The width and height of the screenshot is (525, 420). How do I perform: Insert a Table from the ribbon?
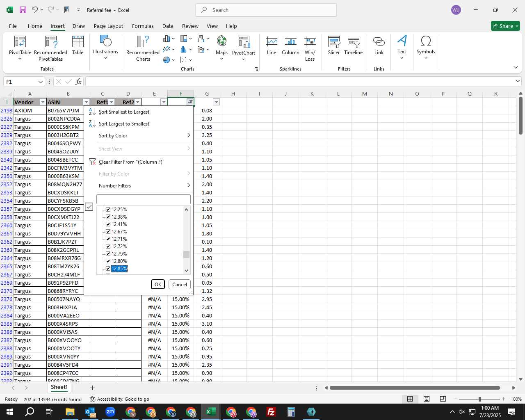pos(78,46)
